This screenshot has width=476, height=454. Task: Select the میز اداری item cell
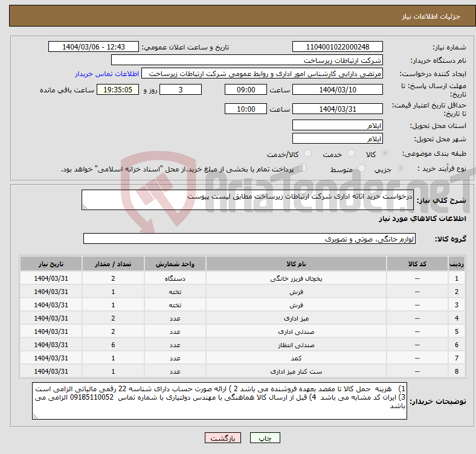click(x=296, y=318)
